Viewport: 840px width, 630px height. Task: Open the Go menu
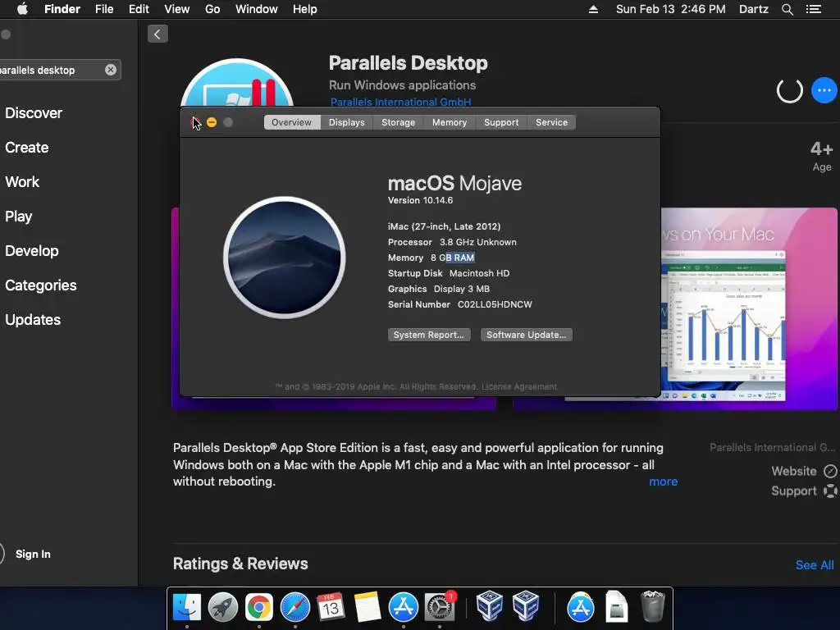click(212, 9)
